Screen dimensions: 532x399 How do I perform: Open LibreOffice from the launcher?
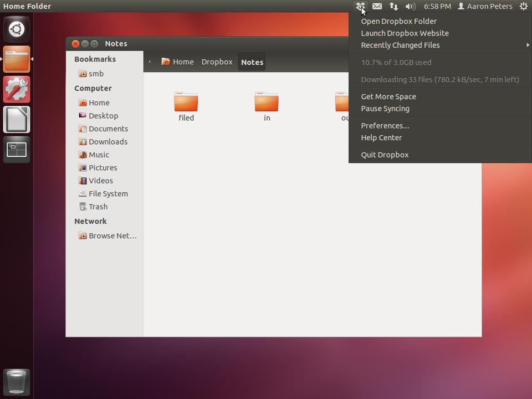coord(17,120)
